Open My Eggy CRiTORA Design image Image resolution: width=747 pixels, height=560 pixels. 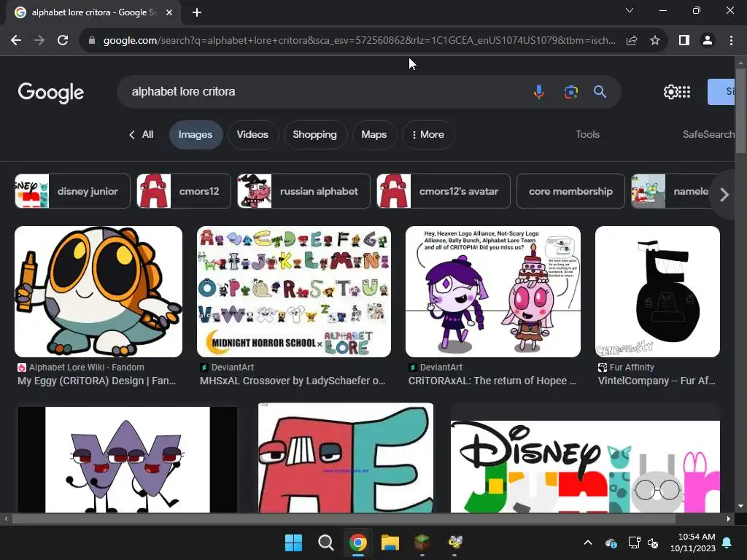point(98,292)
